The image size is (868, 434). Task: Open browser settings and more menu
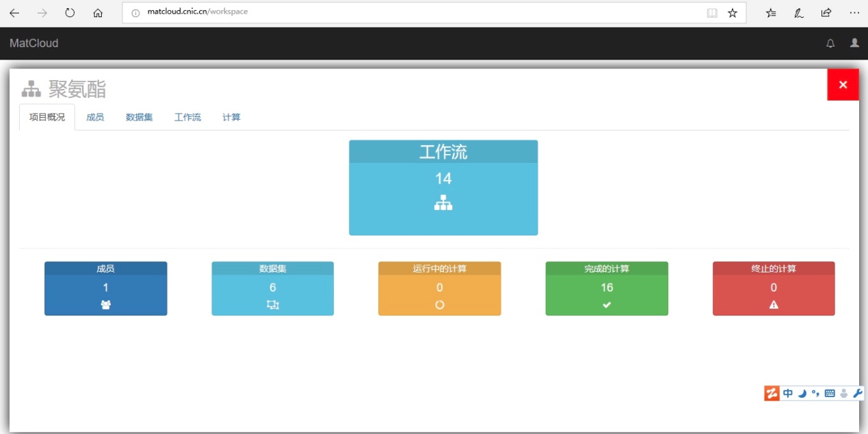(x=854, y=13)
